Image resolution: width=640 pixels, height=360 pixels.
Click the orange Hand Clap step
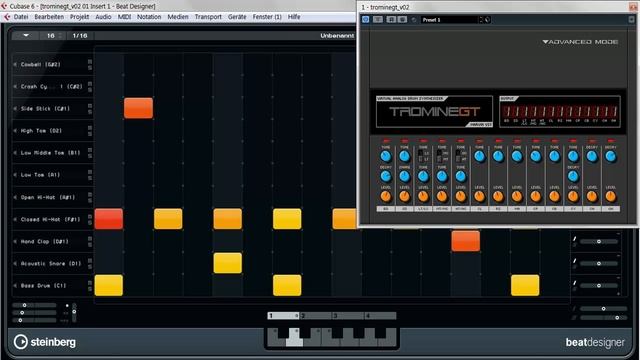pos(466,241)
